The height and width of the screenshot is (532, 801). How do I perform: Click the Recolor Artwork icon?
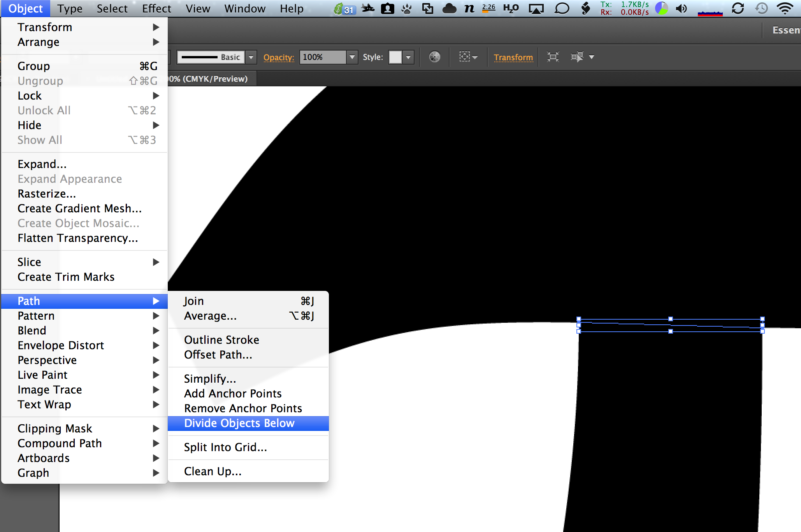coord(434,57)
